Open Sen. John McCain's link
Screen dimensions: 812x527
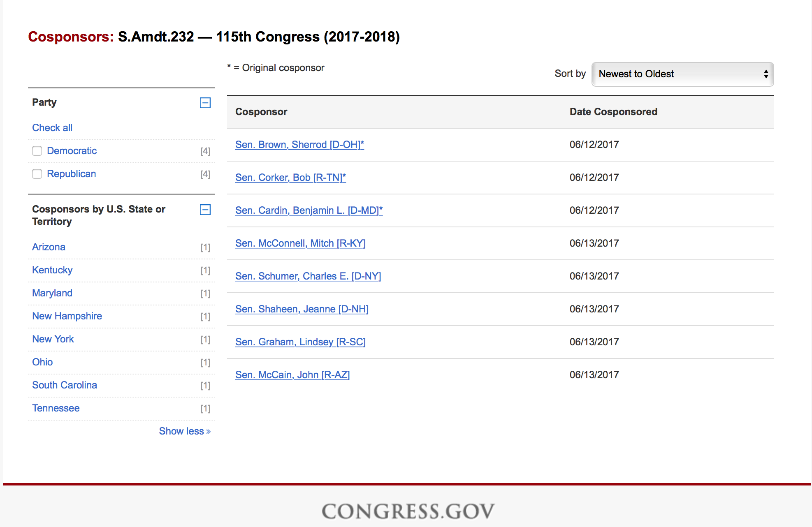click(292, 375)
